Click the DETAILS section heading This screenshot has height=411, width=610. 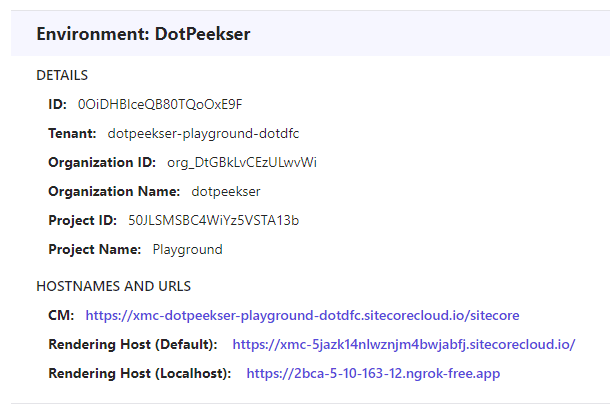(62, 75)
